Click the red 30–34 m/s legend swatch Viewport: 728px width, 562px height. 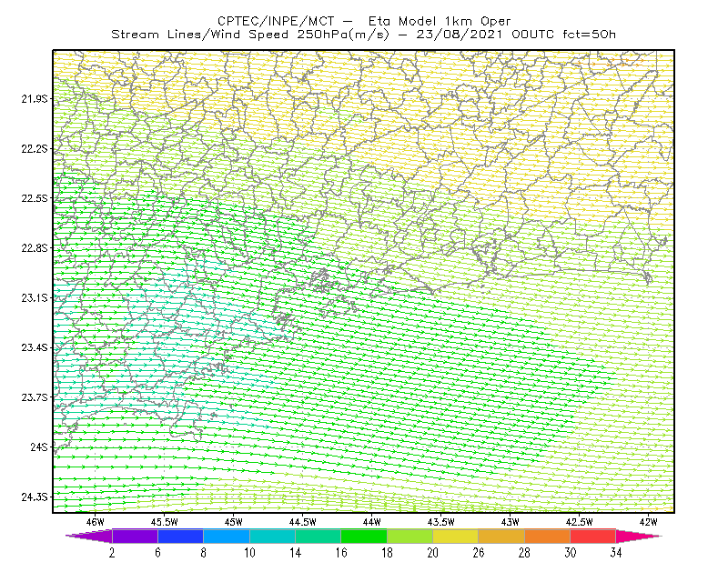(x=593, y=536)
